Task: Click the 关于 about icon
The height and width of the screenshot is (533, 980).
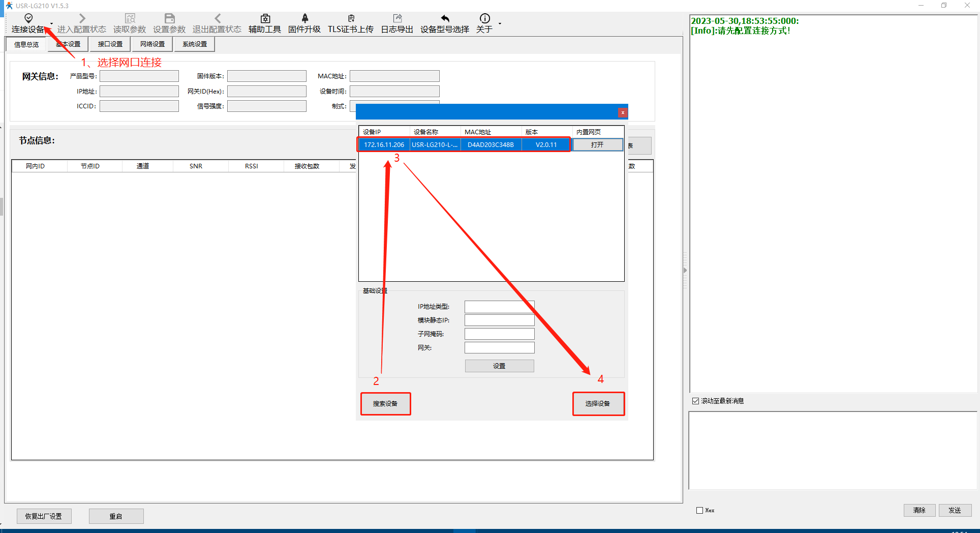Action: click(x=484, y=18)
